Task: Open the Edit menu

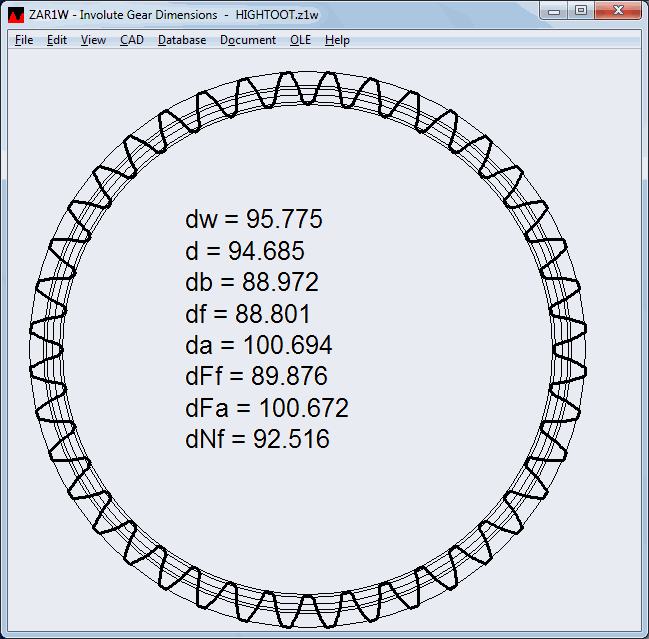Action: (57, 40)
